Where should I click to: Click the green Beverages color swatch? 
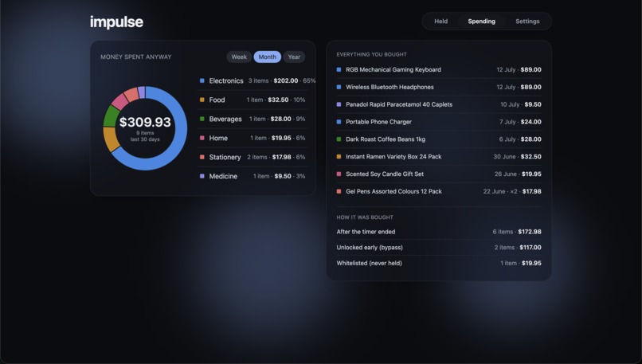202,119
